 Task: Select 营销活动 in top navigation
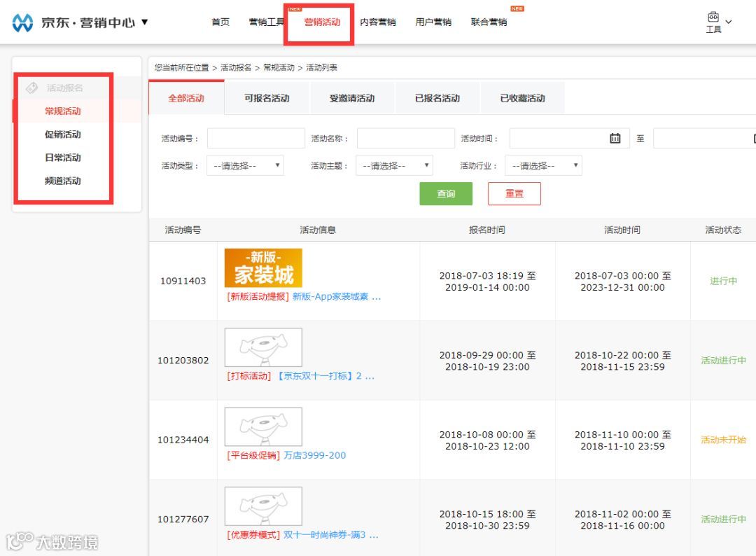[322, 22]
